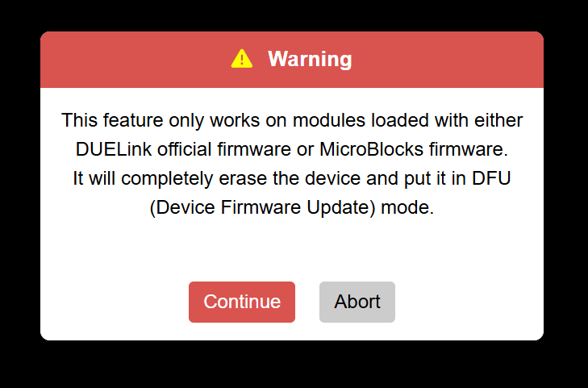
Task: Click the DFU abbreviation in the text
Action: coord(493,178)
